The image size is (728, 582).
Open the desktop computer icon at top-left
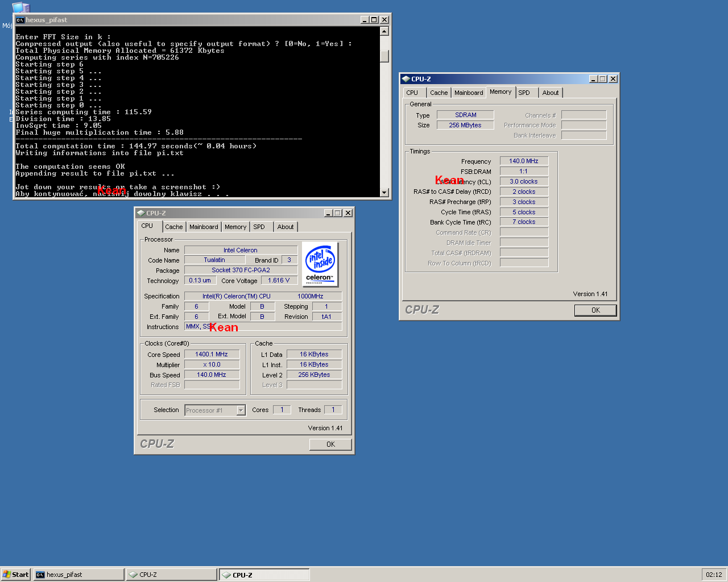pos(20,7)
